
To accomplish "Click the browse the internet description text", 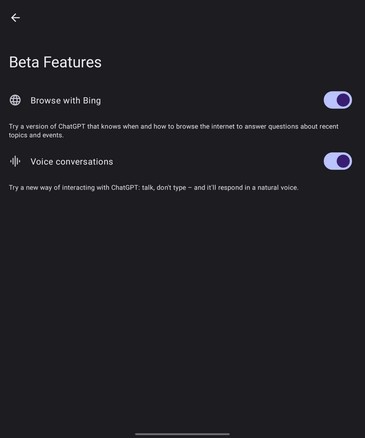I will 174,131.
